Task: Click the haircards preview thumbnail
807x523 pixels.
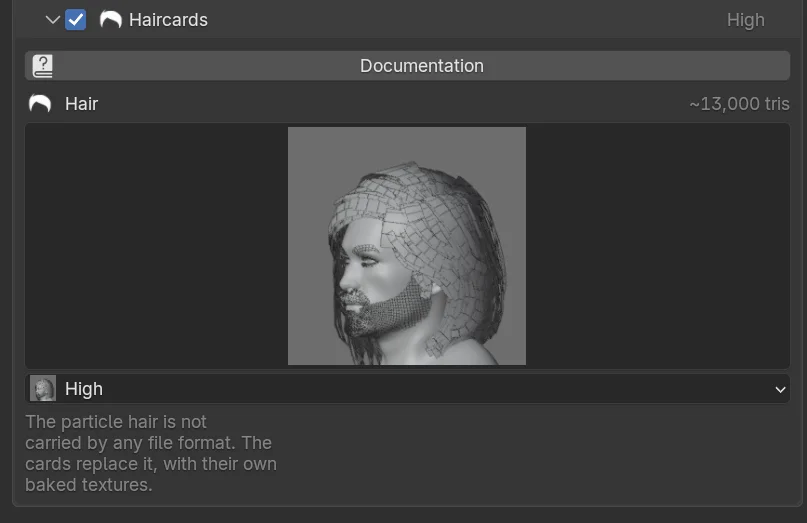Action: 407,246
